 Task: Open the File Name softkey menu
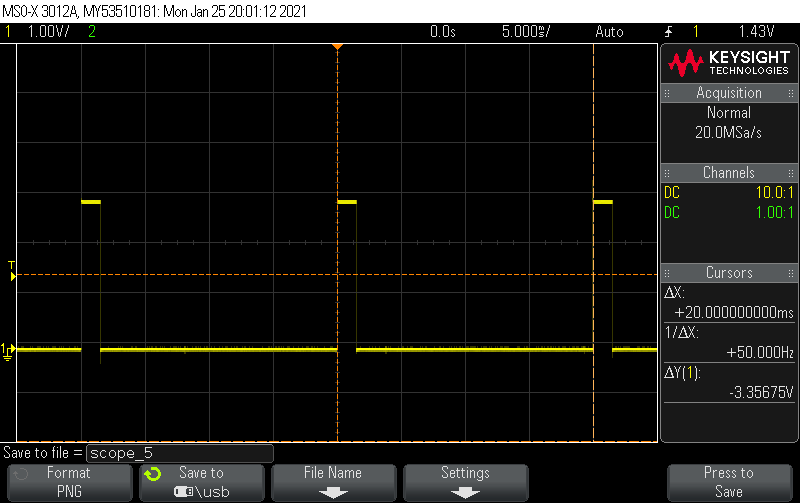[x=333, y=482]
